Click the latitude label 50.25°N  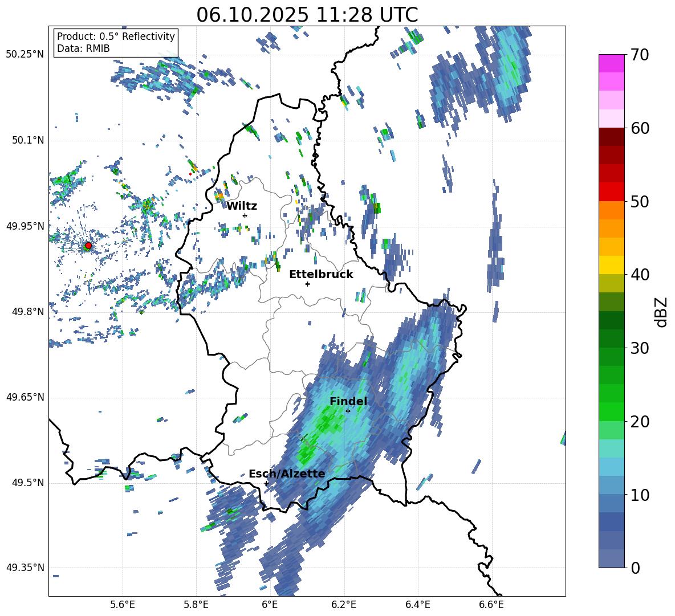25,55
